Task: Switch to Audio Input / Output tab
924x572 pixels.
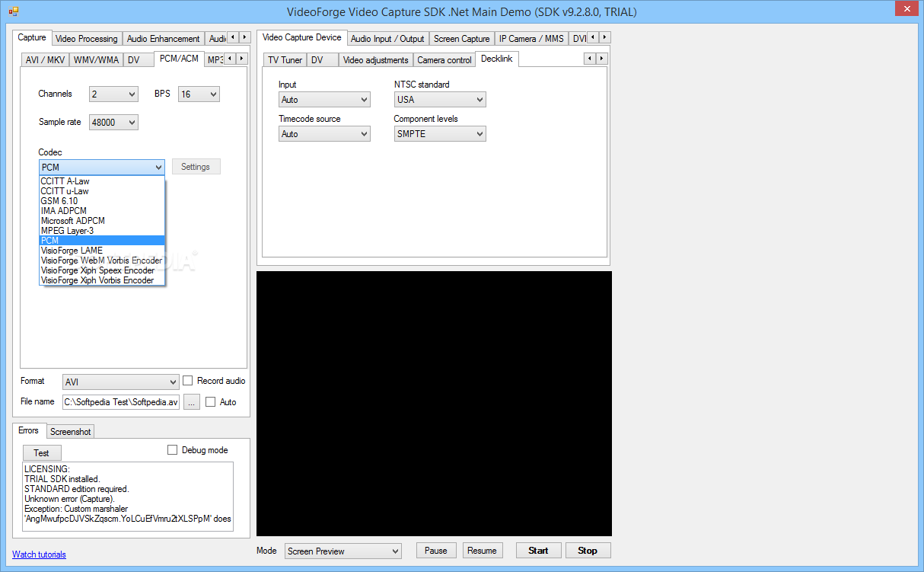Action: coord(387,39)
